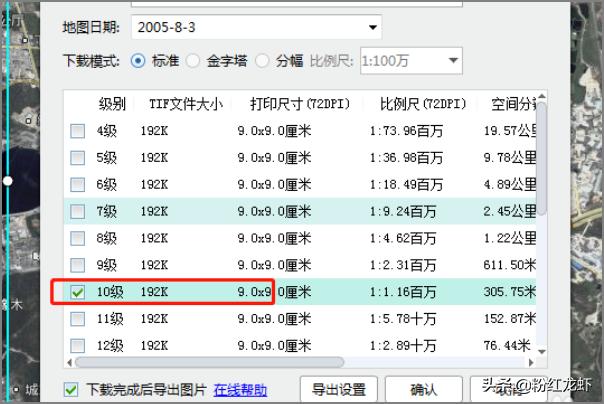Enable the 7级 level checkbox
The image size is (604, 404).
tap(77, 211)
